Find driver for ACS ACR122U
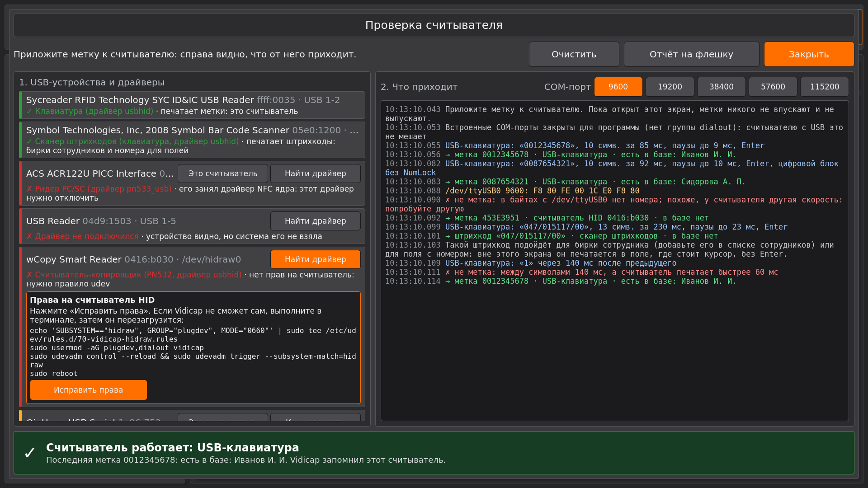The image size is (868, 488). click(316, 174)
